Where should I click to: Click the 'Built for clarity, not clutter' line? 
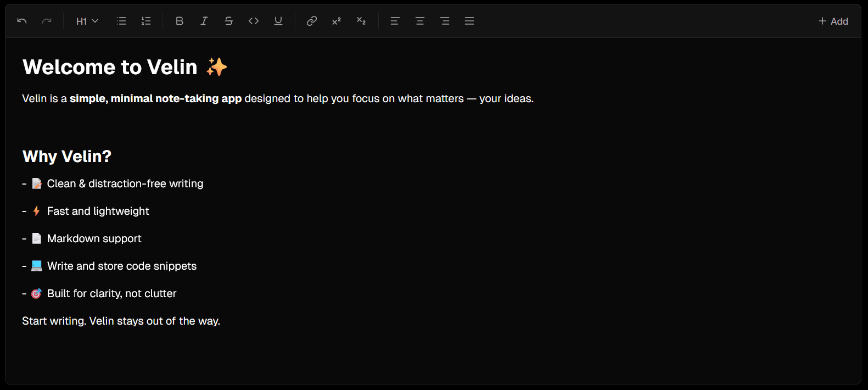point(99,293)
